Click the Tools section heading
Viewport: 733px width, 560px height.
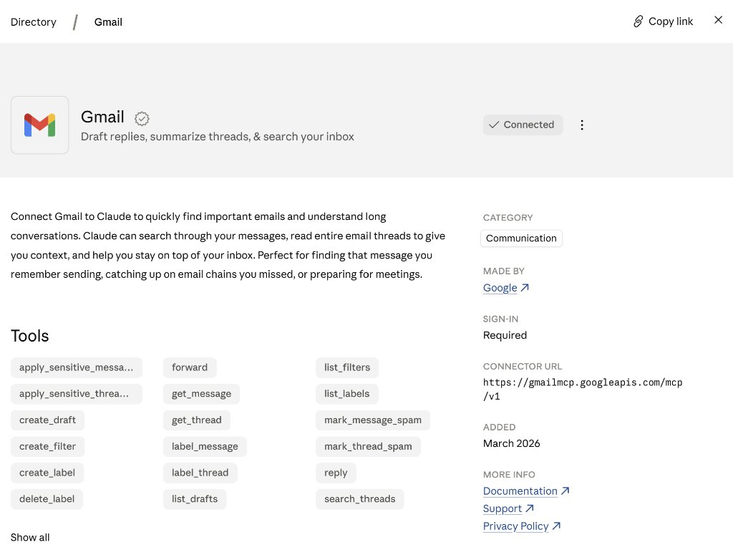29,336
